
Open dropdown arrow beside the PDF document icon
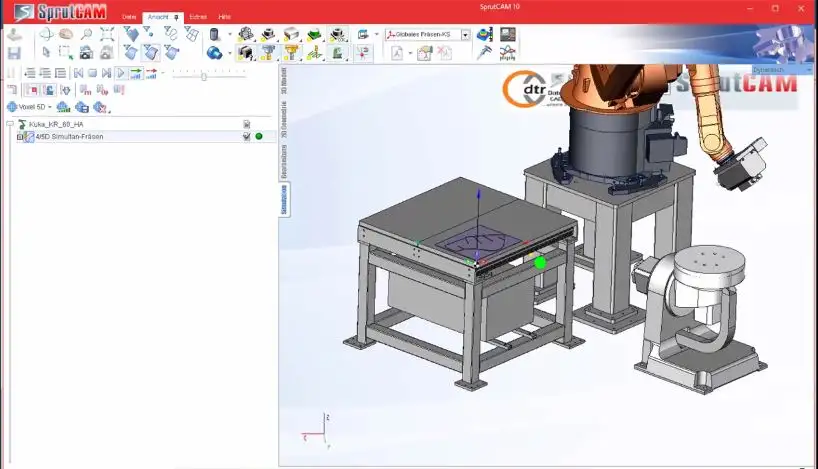[410, 53]
